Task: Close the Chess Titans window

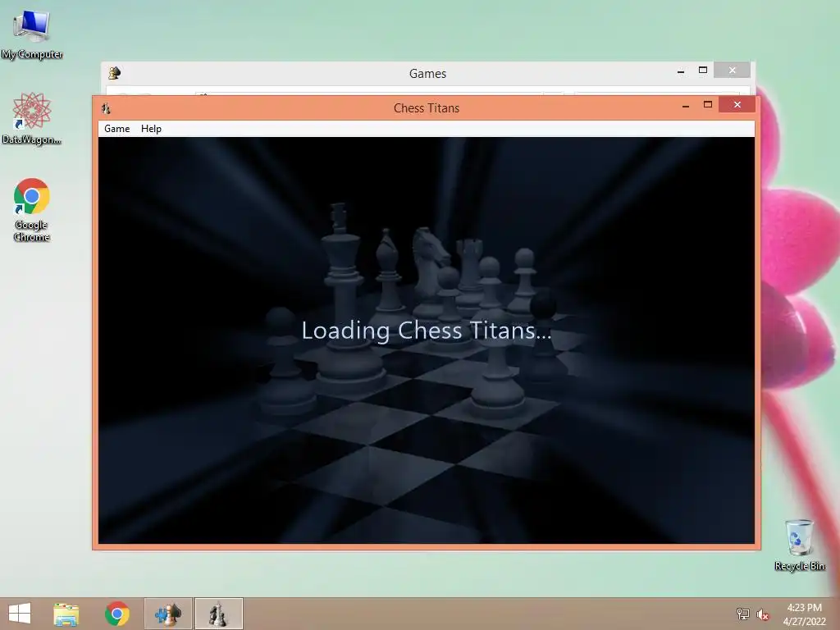Action: tap(737, 105)
